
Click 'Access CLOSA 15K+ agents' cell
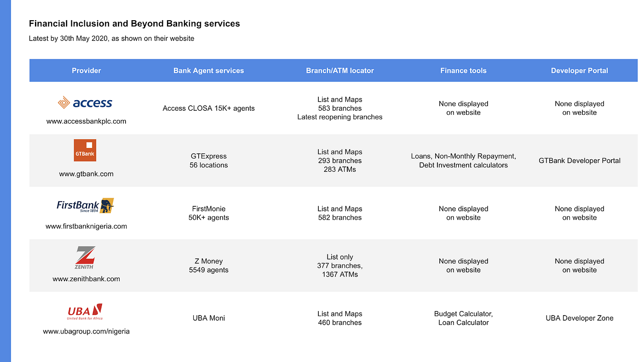point(209,108)
